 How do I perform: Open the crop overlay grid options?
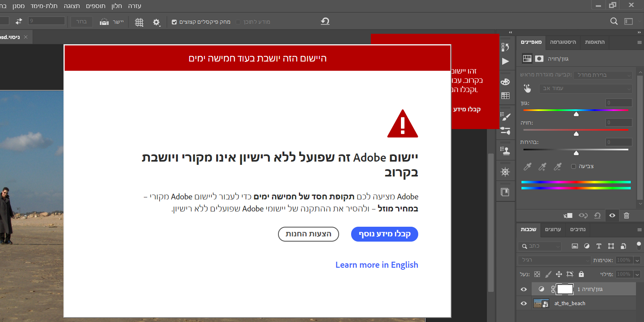pos(139,22)
